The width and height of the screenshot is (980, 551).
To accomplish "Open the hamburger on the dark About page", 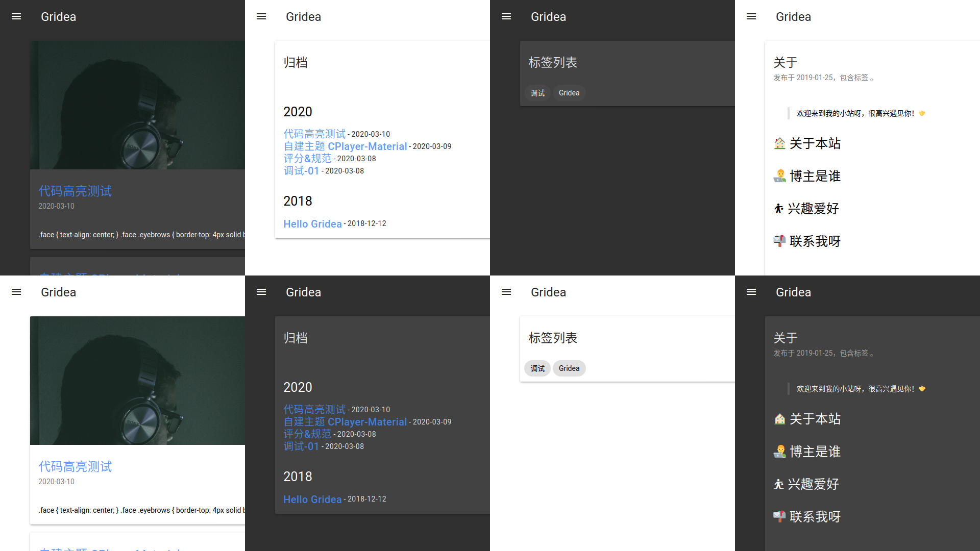I will (751, 292).
